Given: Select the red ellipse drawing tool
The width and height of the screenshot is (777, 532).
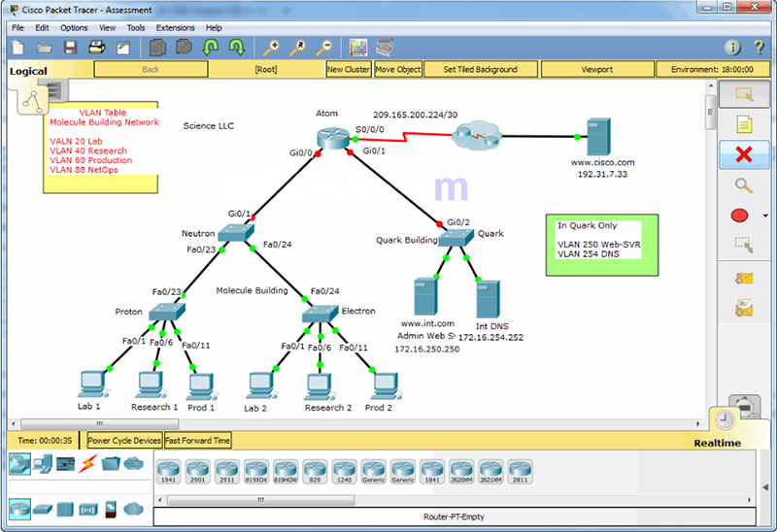Looking at the screenshot, I should coord(739,216).
